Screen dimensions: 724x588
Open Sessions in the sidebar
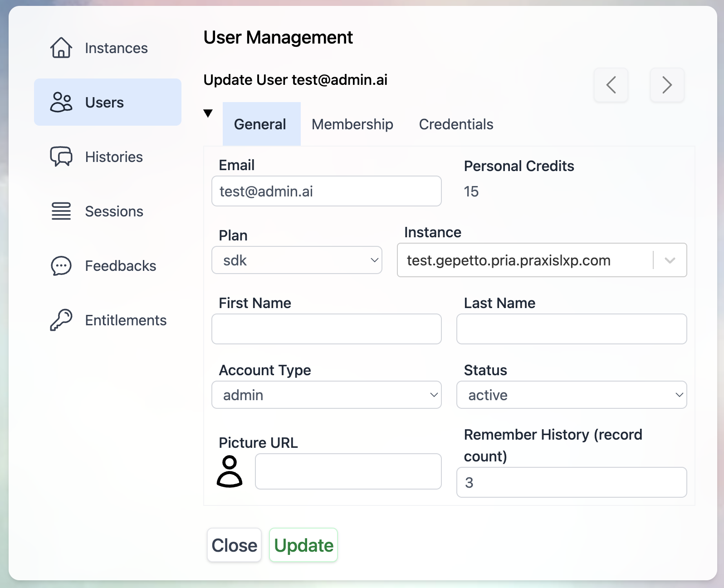108,211
